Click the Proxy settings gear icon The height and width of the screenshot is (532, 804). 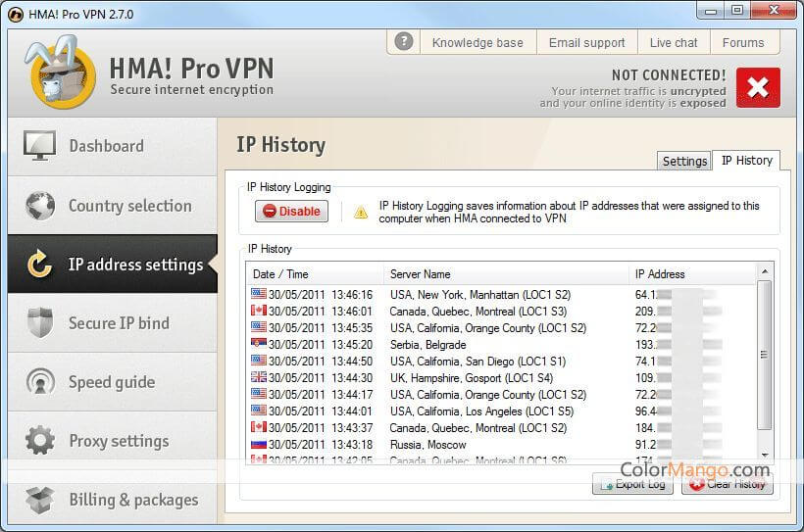[x=40, y=441]
